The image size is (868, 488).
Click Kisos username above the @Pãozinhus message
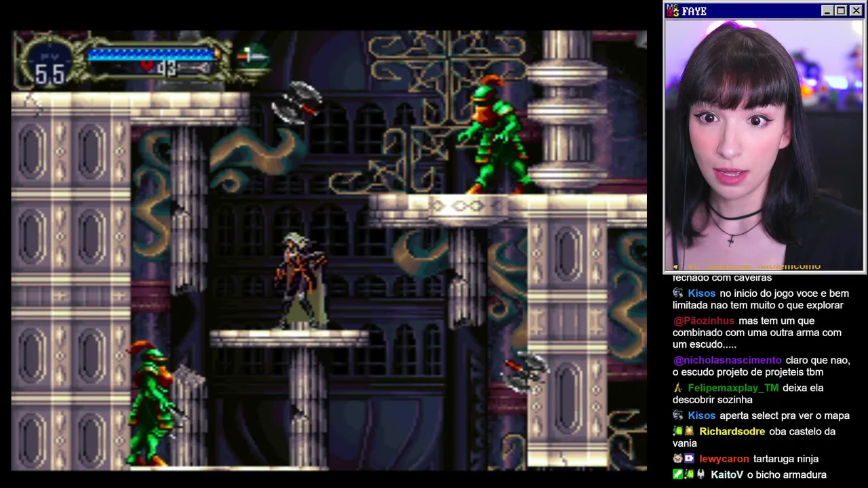(701, 293)
